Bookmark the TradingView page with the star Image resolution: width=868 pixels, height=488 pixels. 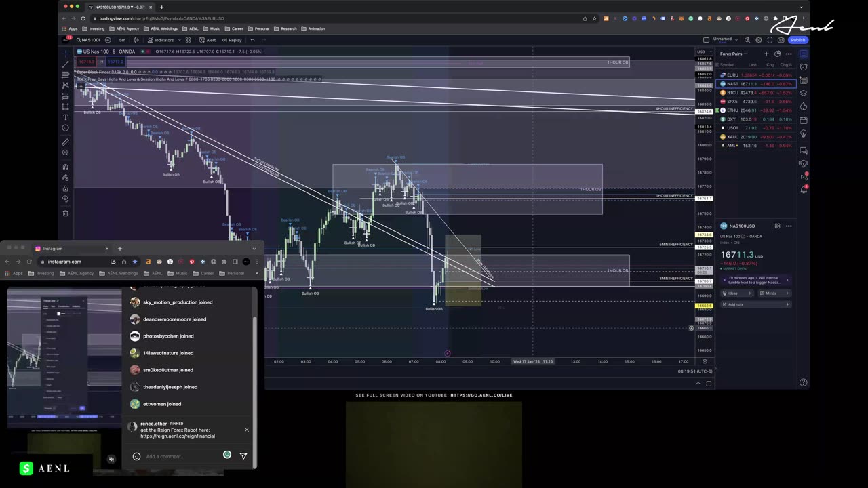pyautogui.click(x=595, y=18)
